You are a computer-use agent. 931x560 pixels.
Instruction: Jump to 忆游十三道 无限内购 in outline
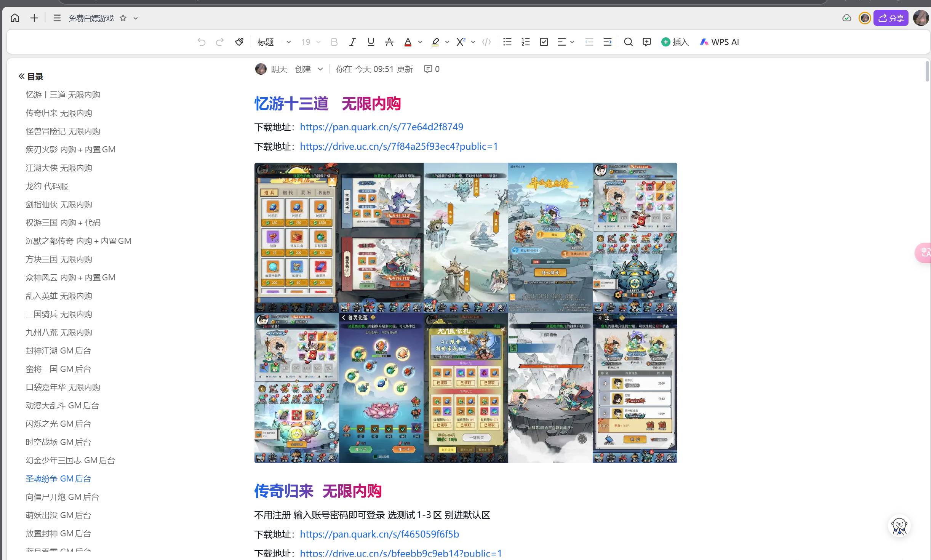click(63, 95)
